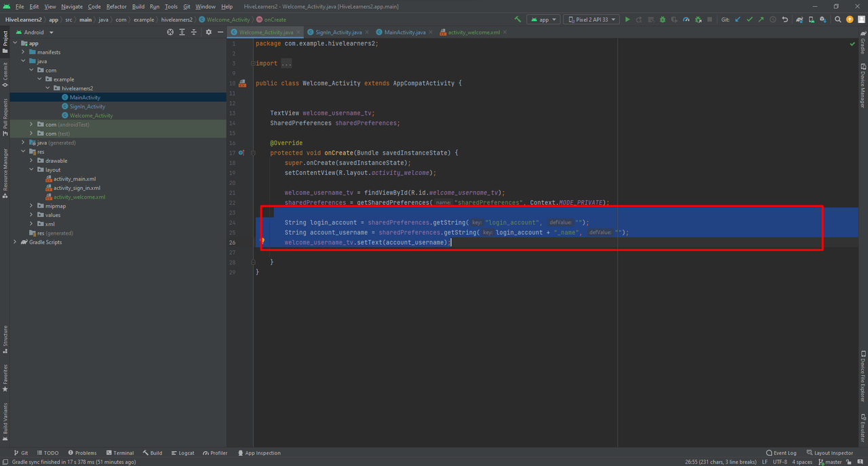
Task: Toggle the Pull Requests tool window
Action: point(5,117)
